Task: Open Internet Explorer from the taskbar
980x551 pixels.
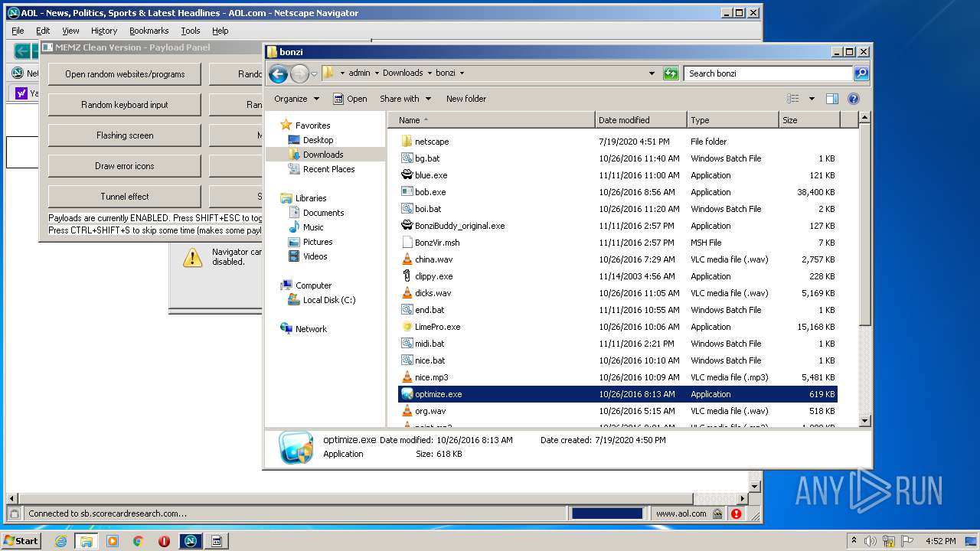Action: [x=60, y=541]
